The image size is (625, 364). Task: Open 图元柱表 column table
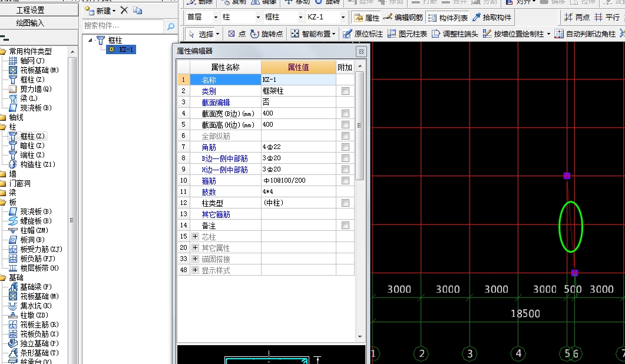[407, 34]
